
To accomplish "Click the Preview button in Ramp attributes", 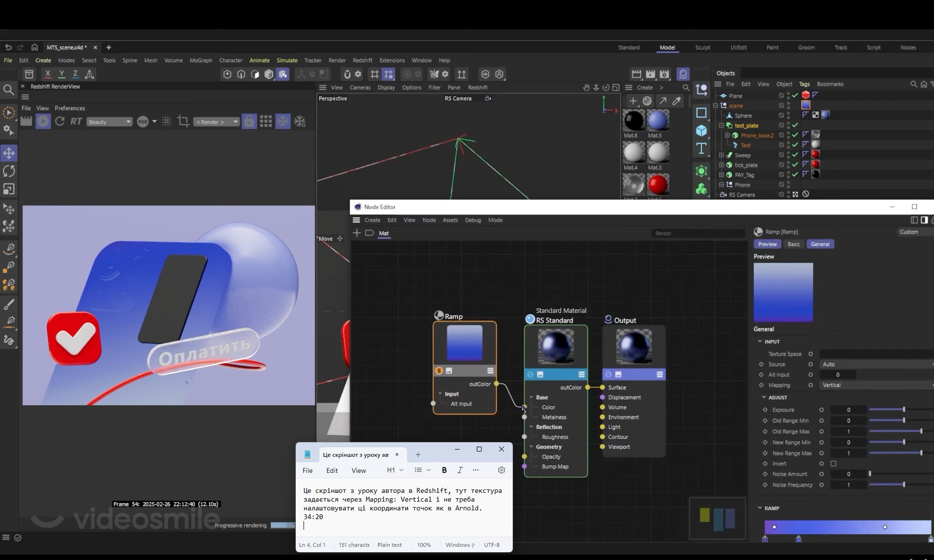I will click(767, 244).
